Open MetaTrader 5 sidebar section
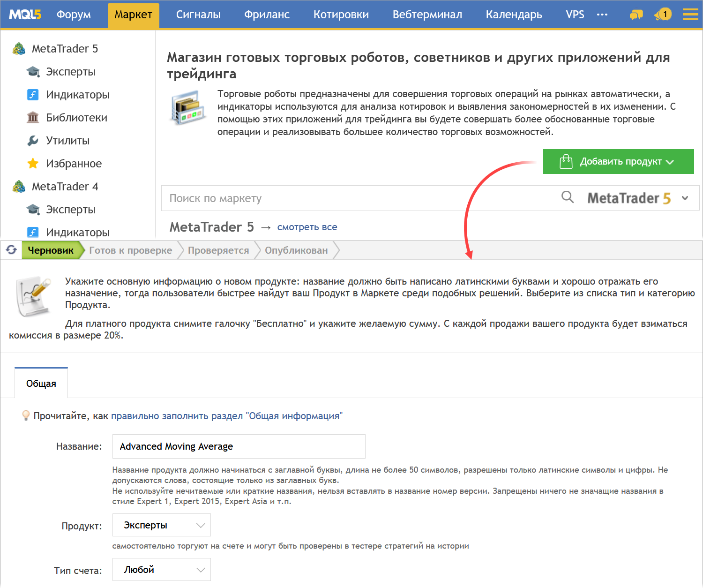The height and width of the screenshot is (588, 703). (x=65, y=49)
